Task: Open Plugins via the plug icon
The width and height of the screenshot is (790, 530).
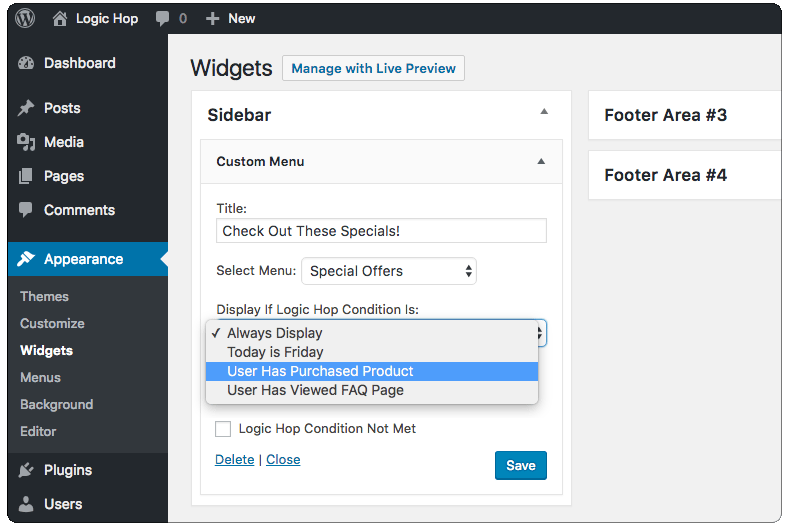Action: pyautogui.click(x=26, y=470)
